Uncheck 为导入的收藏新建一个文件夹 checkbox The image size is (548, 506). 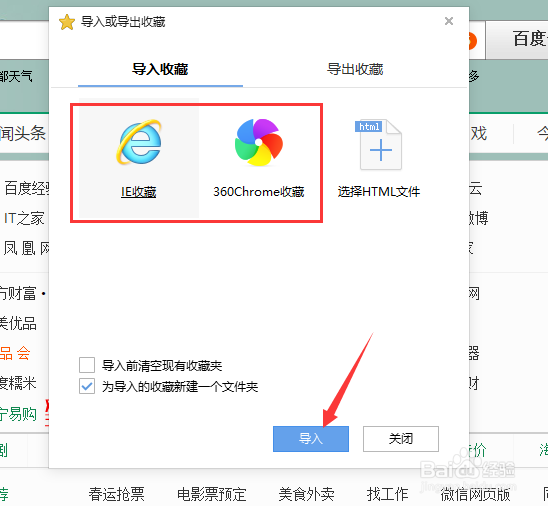[x=87, y=386]
